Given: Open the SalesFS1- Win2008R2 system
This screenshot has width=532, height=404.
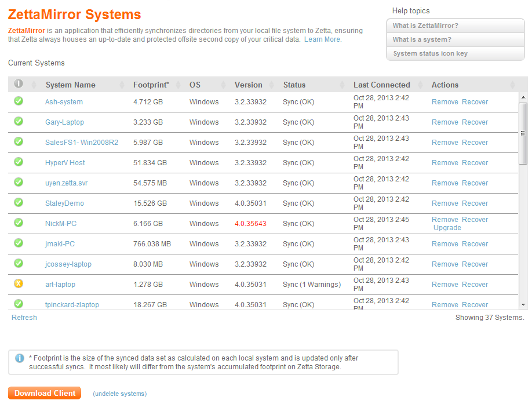Looking at the screenshot, I should tap(82, 143).
